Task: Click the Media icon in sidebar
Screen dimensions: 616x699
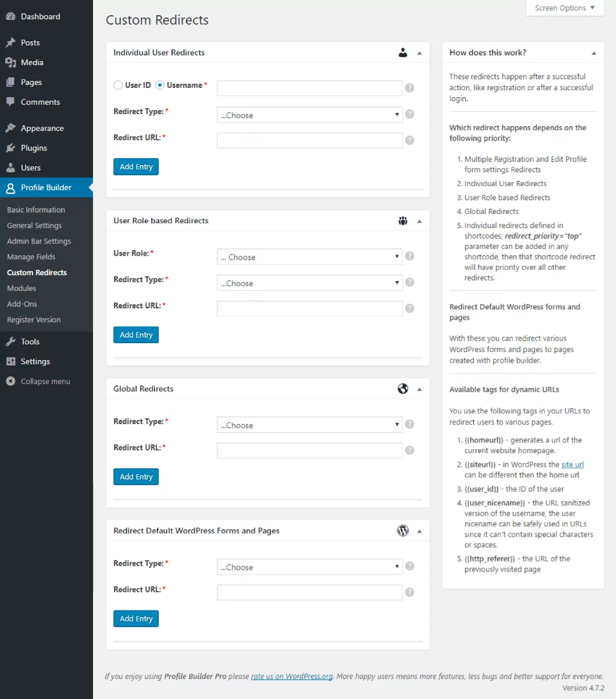Action: coord(10,62)
